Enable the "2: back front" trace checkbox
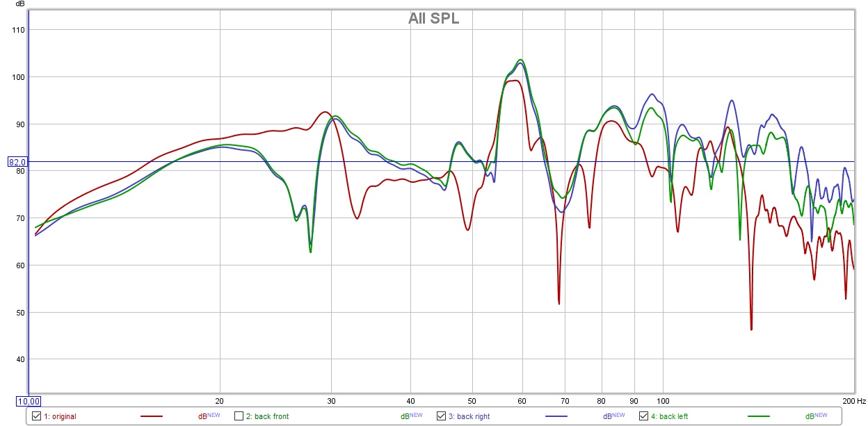Viewport: 868px width, 426px height. (239, 416)
